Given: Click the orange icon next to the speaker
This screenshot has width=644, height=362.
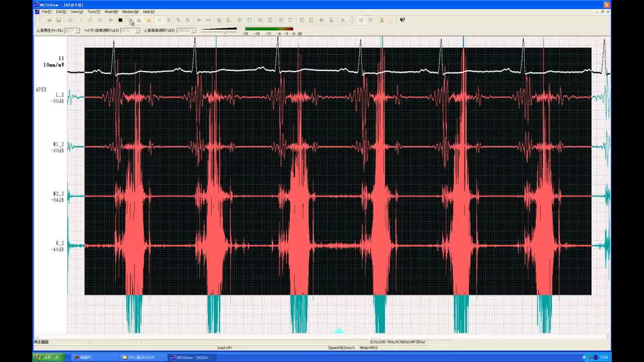Looking at the screenshot, I should 148,20.
